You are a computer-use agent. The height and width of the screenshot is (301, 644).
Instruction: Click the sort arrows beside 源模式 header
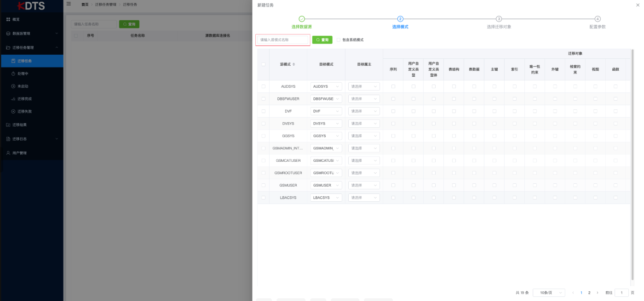pos(294,64)
